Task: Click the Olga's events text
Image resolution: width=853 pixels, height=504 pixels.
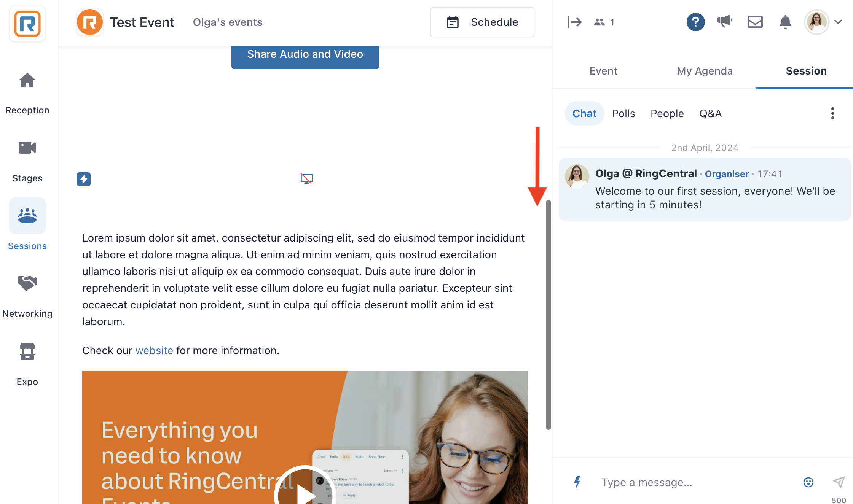Action: 228,22
